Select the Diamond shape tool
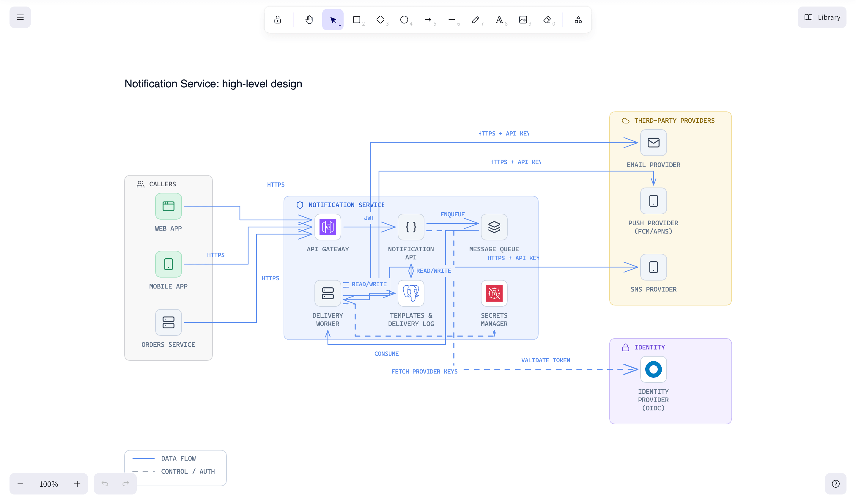The image size is (856, 504). click(x=380, y=20)
